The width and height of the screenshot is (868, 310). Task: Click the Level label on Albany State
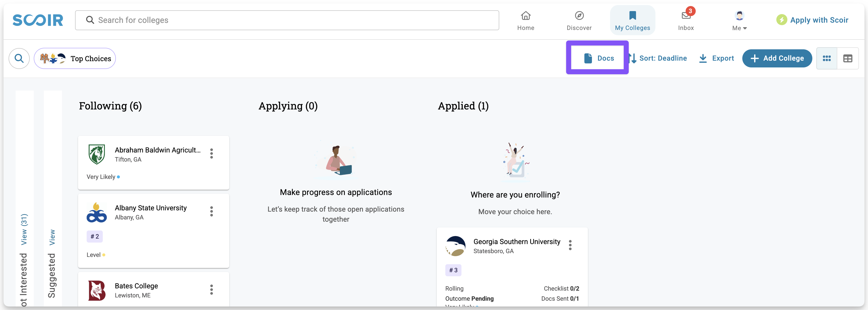(94, 255)
